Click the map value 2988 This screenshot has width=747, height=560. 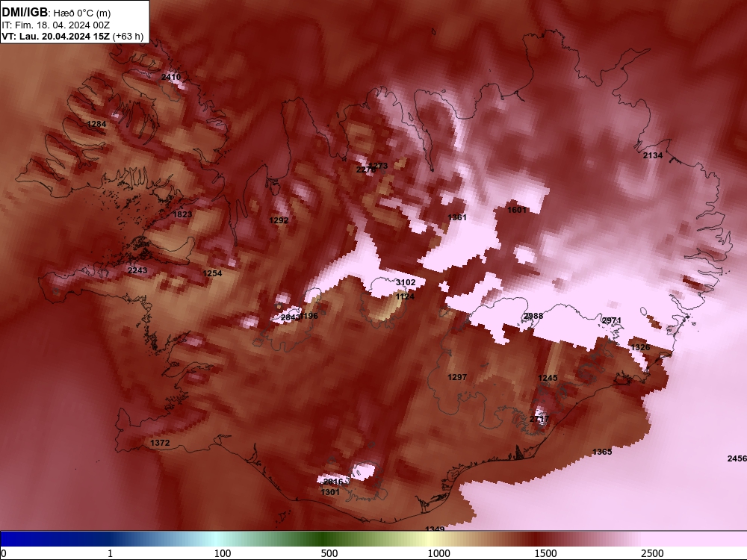(x=533, y=316)
